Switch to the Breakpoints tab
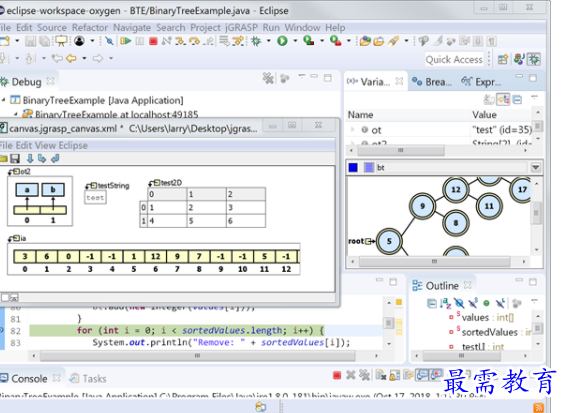Image resolution: width=565 pixels, height=413 pixels. (432, 82)
